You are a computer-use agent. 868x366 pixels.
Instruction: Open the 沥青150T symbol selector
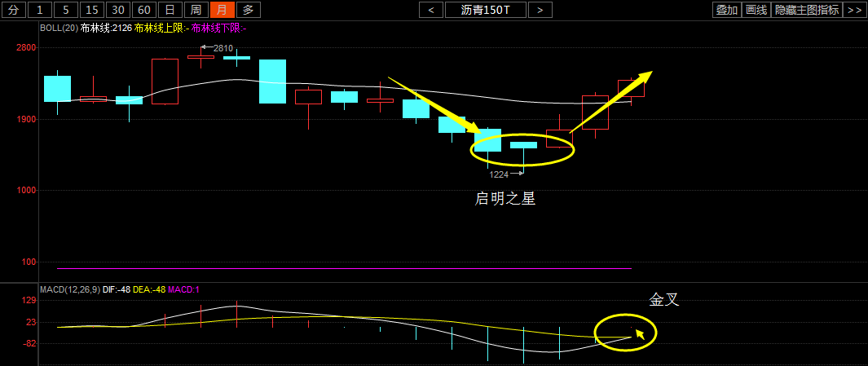click(486, 10)
